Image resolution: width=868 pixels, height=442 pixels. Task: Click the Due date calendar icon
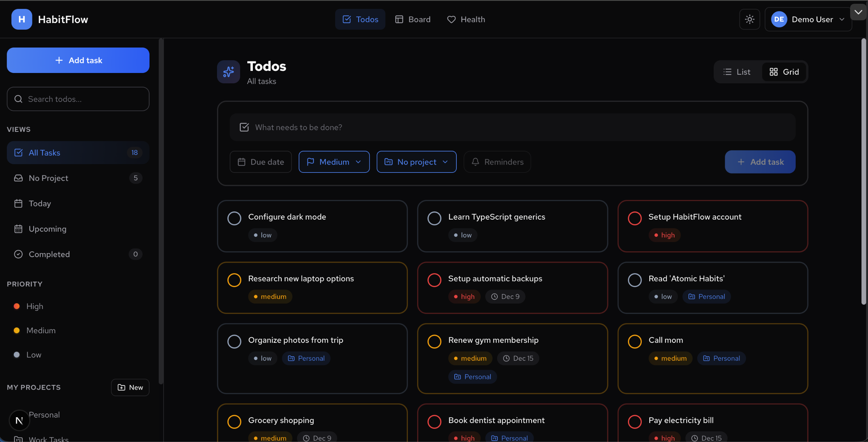(x=242, y=162)
